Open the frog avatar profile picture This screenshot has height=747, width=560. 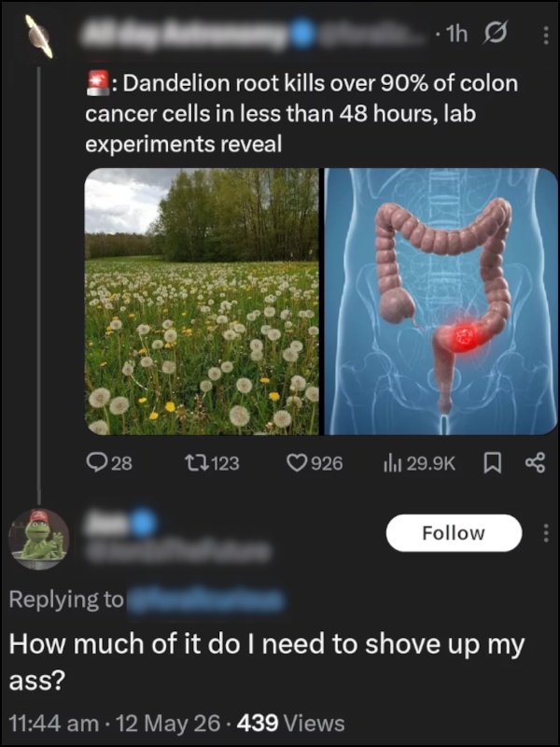click(x=39, y=539)
